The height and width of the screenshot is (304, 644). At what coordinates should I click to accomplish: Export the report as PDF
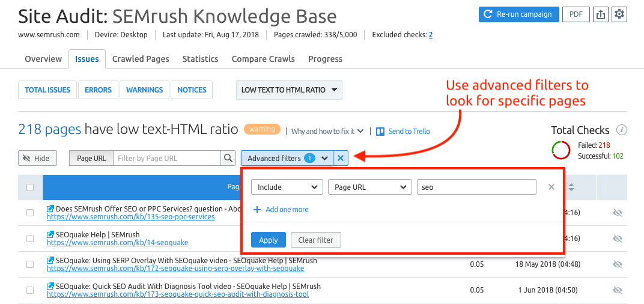(576, 14)
